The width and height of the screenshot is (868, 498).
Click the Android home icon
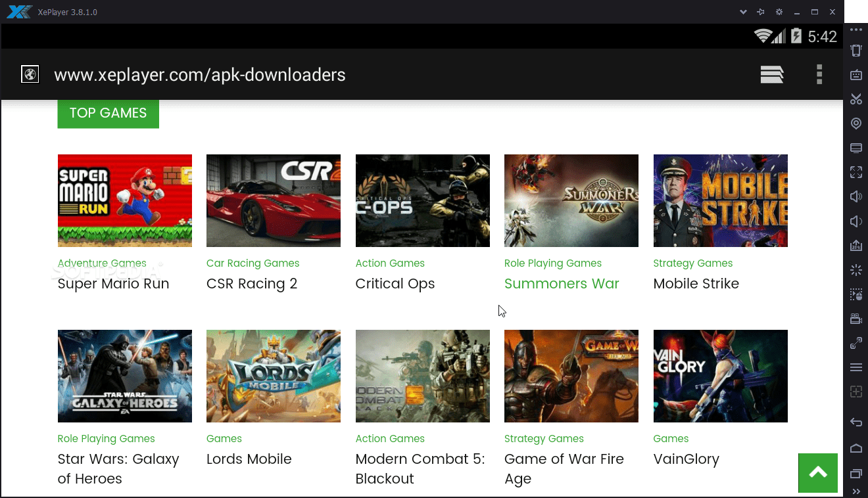click(856, 448)
